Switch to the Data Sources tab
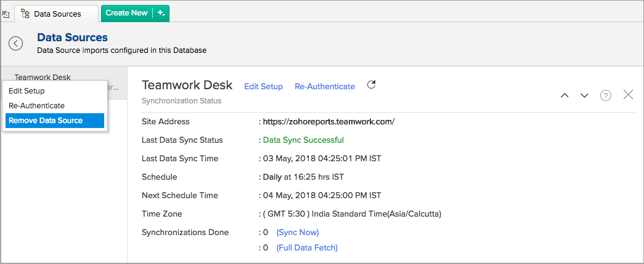Viewport: 644px width, 264px height. (57, 14)
